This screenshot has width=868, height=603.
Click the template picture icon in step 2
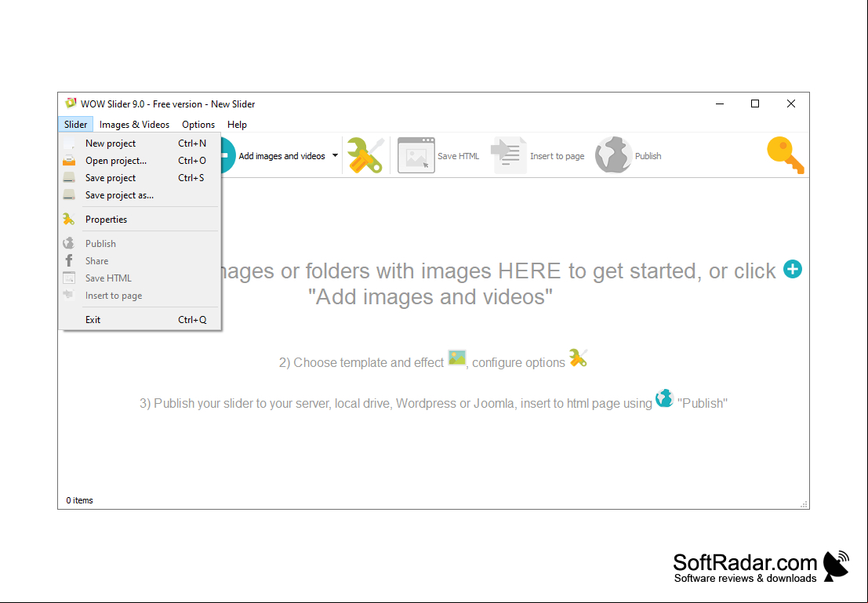[x=457, y=358]
